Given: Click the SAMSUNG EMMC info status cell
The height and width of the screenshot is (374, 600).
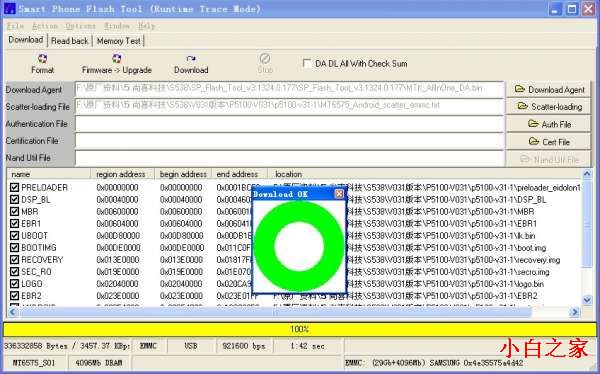Looking at the screenshot, I should point(469,363).
